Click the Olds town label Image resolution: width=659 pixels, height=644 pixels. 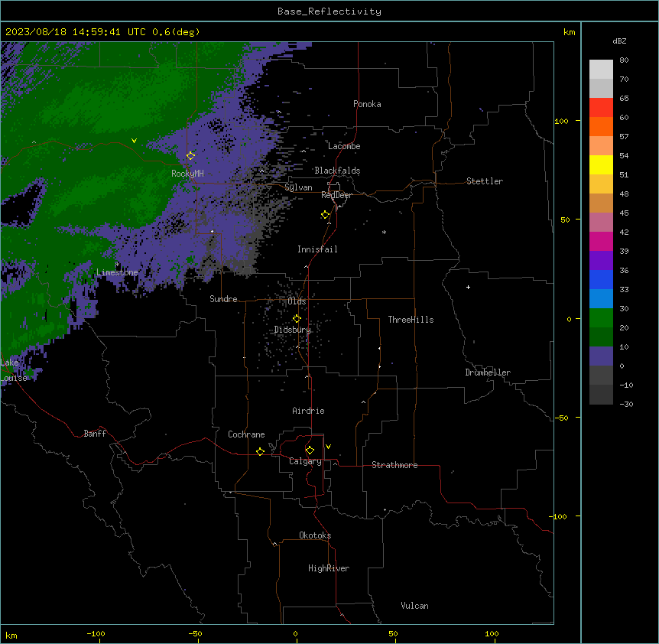[x=297, y=301]
